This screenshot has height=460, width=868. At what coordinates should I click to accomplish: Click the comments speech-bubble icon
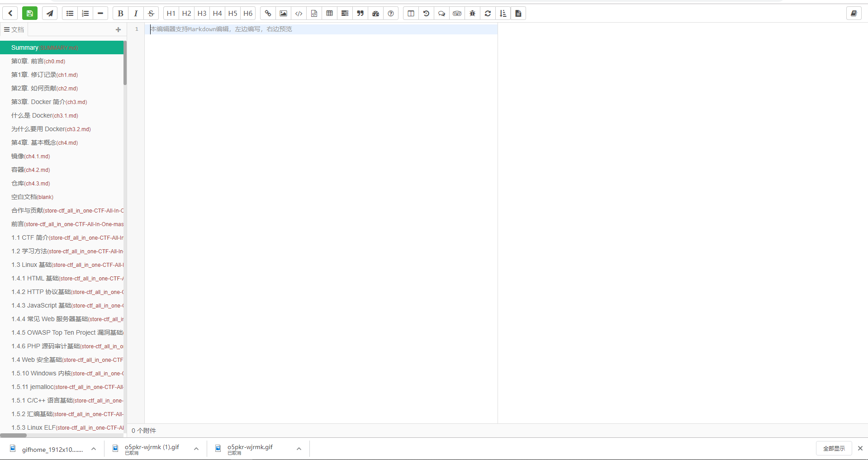point(441,14)
